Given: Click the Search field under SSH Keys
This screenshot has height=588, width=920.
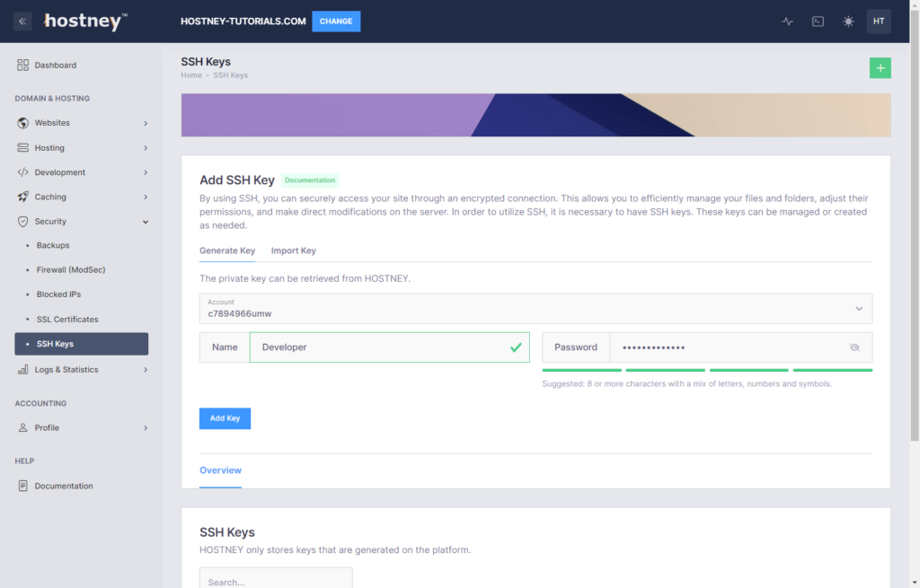Looking at the screenshot, I should pyautogui.click(x=275, y=581).
